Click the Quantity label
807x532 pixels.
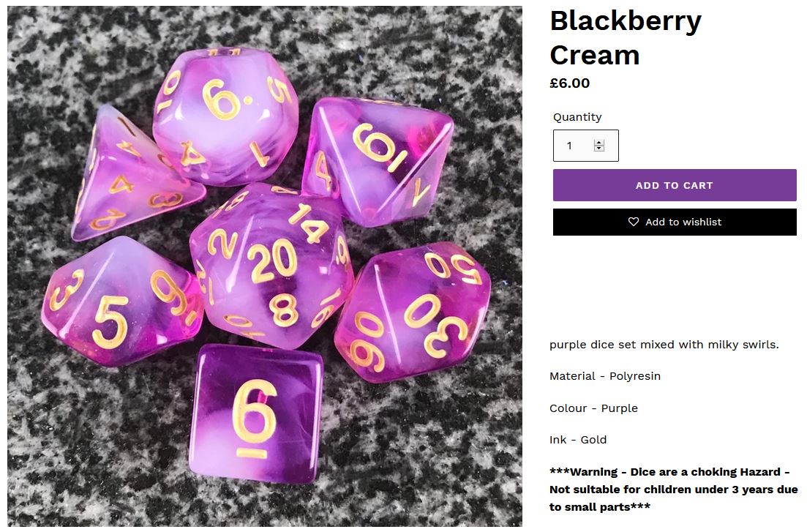click(577, 117)
